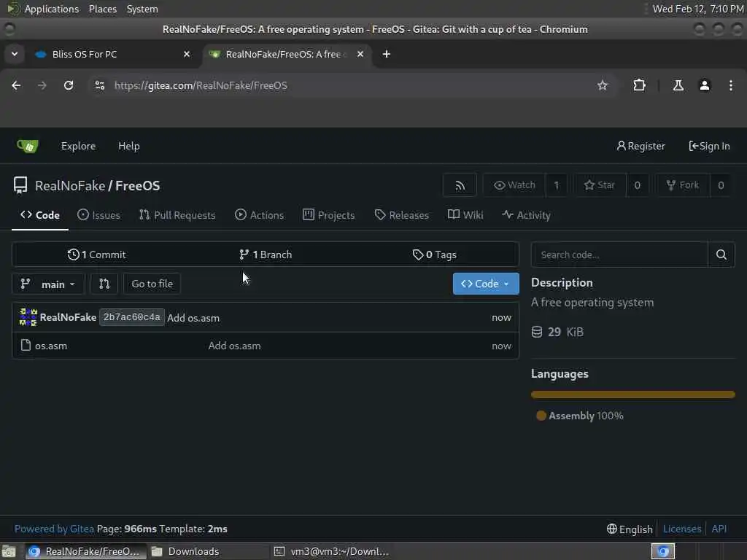Image resolution: width=747 pixels, height=560 pixels.
Task: Open the repository RSS feed icon
Action: [460, 185]
